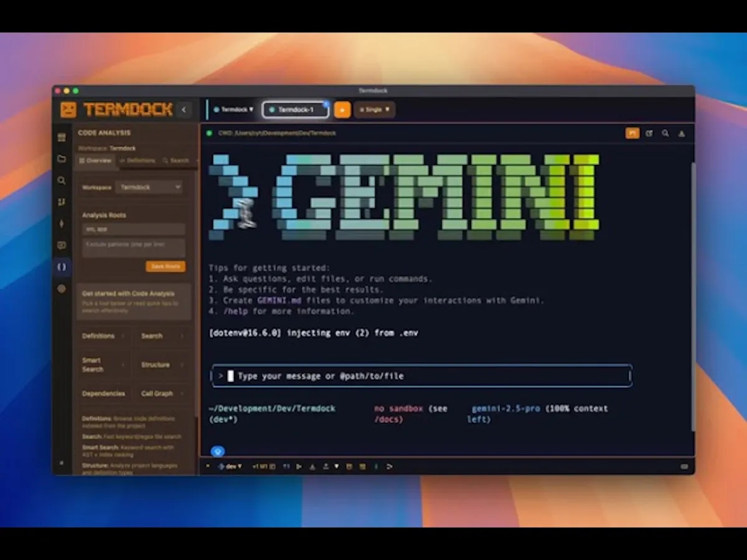Select the curly braces Code Analysis icon

[x=62, y=267]
